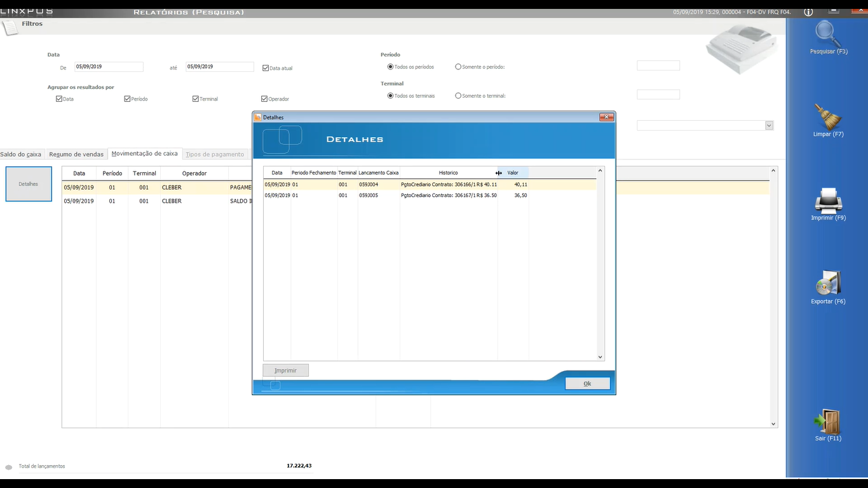
Task: Open the Tipos de pagamento tab
Action: [x=215, y=154]
